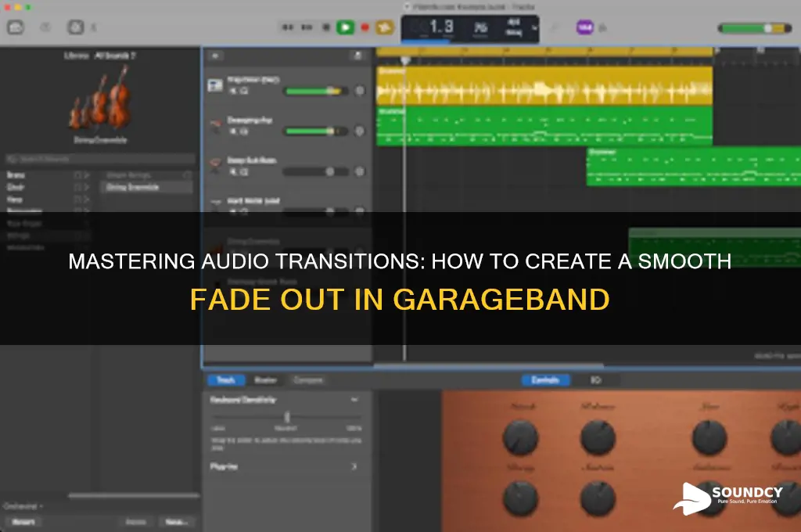Select the Smart Strings patch
Screen dimensions: 801x532
(x=129, y=175)
